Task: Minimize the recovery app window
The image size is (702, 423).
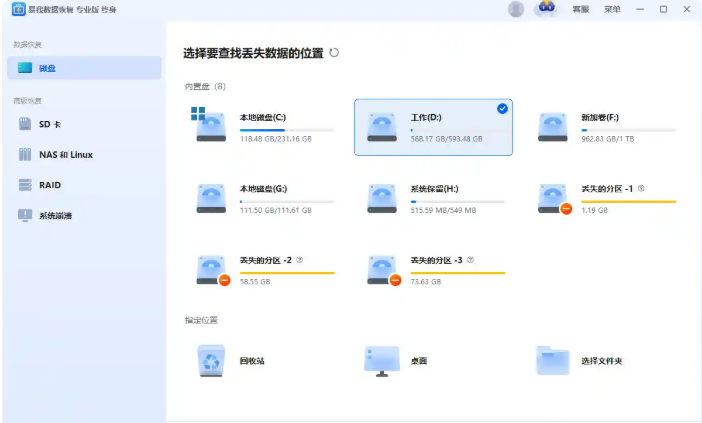Action: pyautogui.click(x=640, y=9)
